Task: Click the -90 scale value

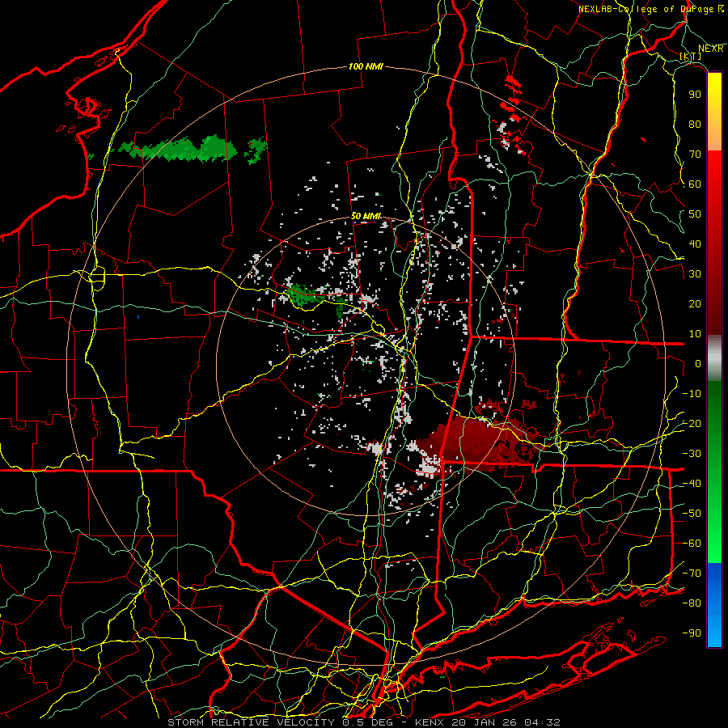Action: (x=692, y=633)
